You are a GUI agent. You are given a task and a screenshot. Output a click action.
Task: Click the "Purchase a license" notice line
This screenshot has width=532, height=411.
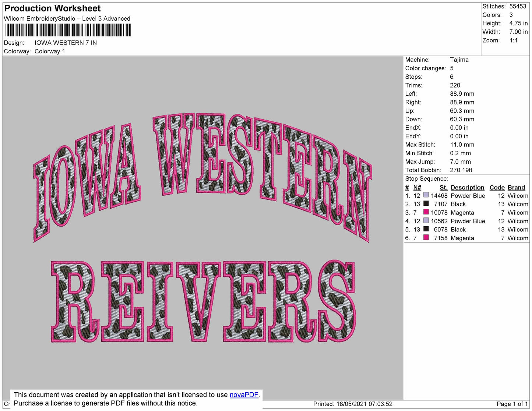[x=106, y=403]
